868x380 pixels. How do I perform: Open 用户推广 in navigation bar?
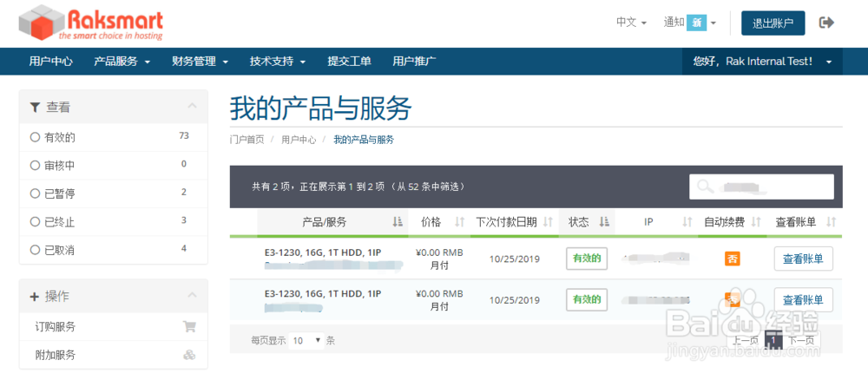414,62
